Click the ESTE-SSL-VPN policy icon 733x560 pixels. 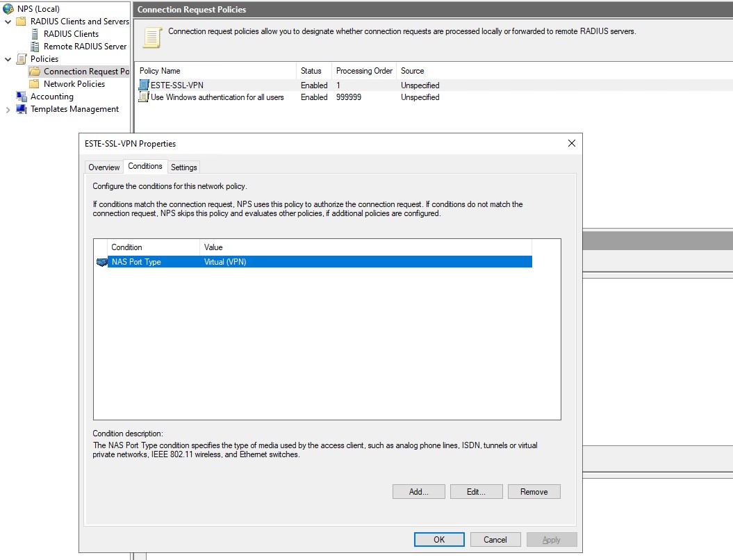(x=144, y=85)
